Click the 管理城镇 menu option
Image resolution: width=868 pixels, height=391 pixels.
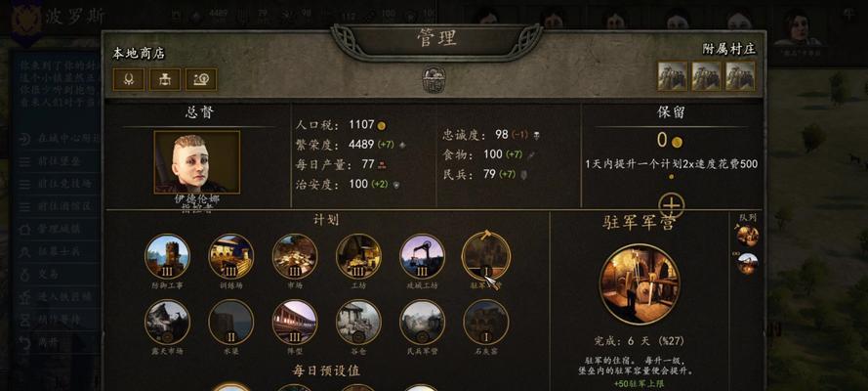pos(60,229)
